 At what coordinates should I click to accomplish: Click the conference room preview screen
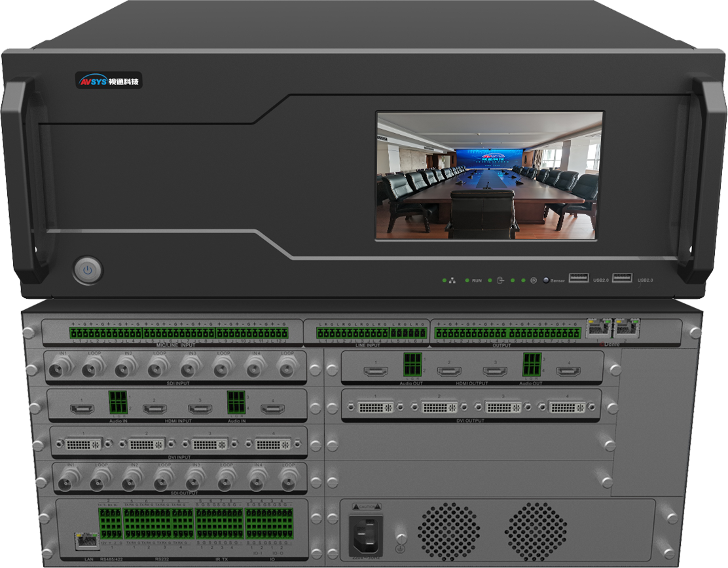489,175
